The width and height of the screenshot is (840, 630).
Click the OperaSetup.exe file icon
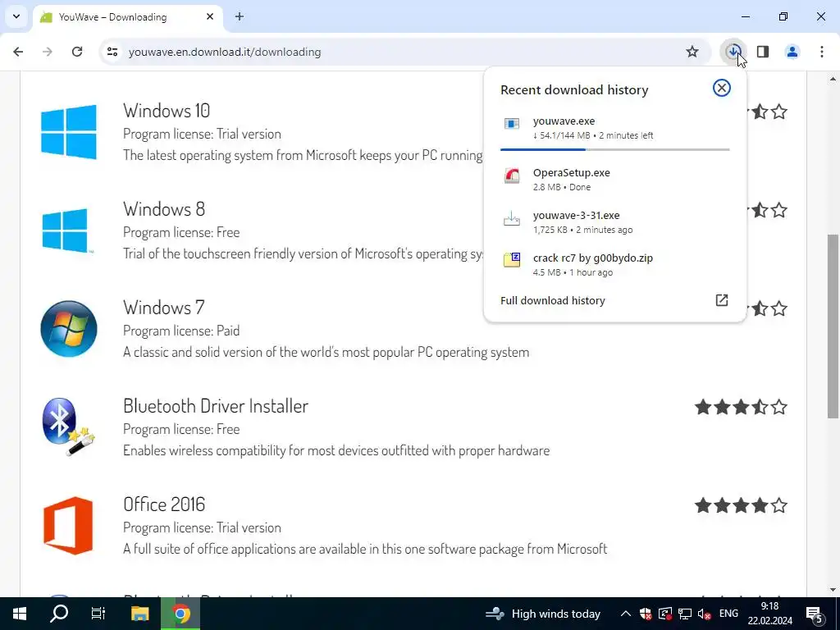point(512,176)
